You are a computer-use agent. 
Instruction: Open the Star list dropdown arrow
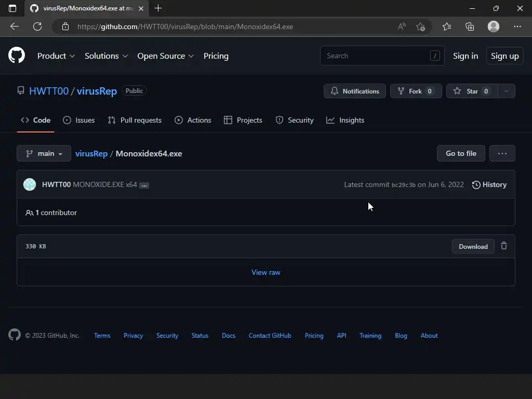point(506,91)
